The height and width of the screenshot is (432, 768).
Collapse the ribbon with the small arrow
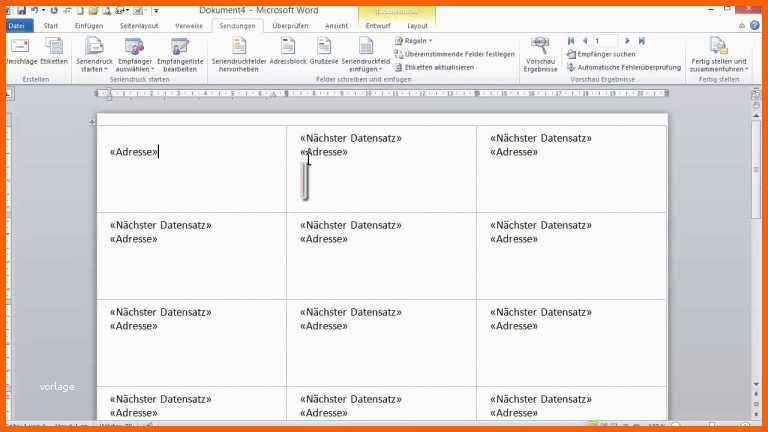coord(742,25)
